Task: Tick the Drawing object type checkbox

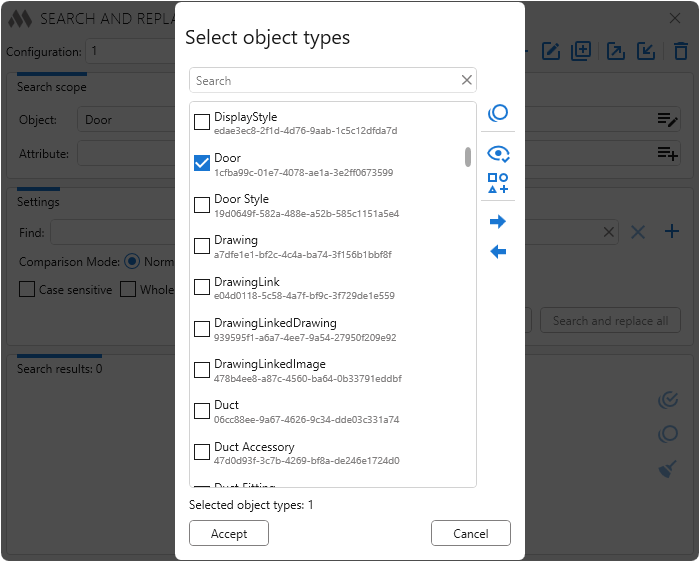Action: pos(202,247)
